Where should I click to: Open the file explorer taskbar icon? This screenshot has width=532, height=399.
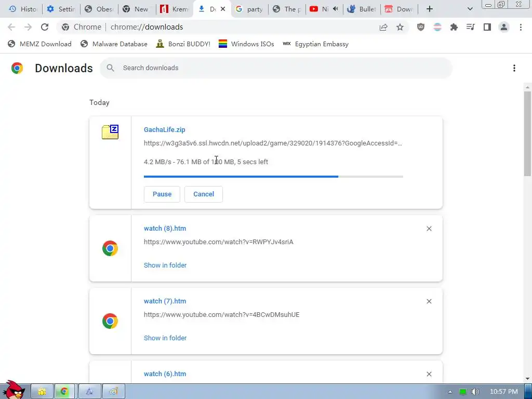tap(42, 392)
